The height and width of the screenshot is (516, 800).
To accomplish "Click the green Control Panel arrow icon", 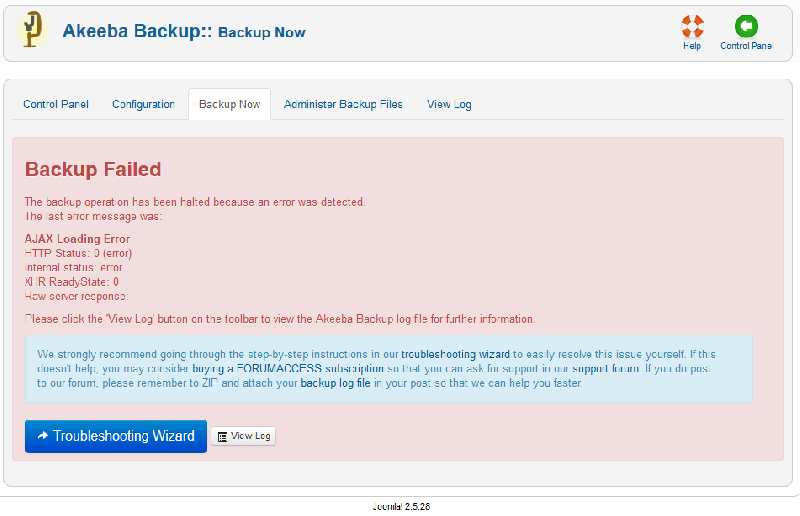I will [x=746, y=26].
